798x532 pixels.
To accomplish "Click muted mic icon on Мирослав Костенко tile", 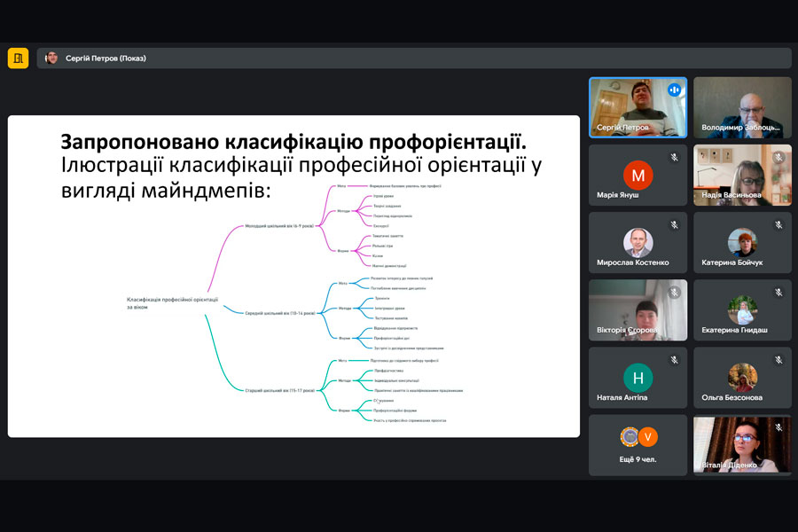I will click(x=675, y=224).
